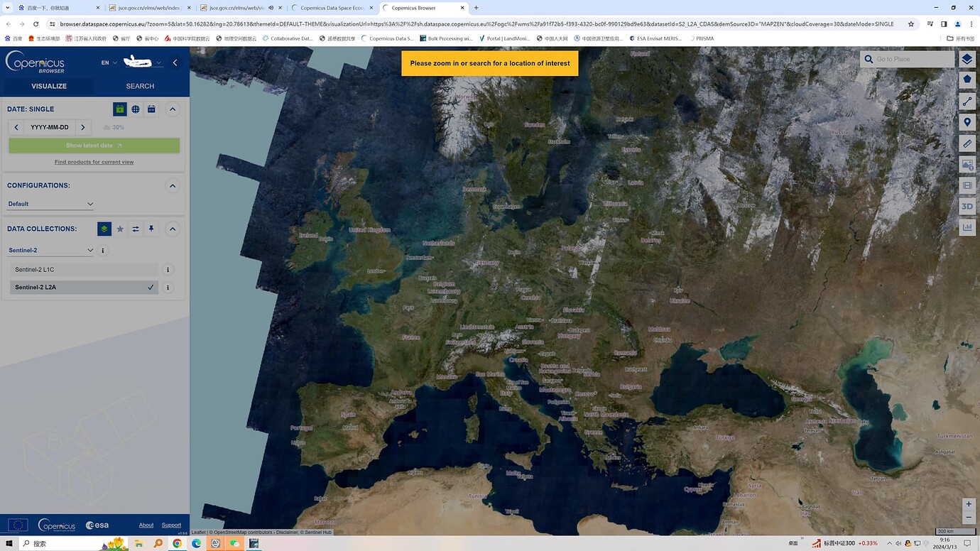Screen dimensions: 980x551
Task: Collapse the DATE: SINGLE section
Action: (173, 109)
